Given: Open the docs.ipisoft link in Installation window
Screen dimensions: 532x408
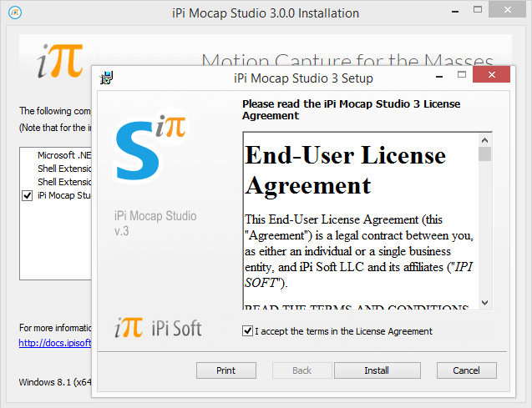Looking at the screenshot, I should pos(55,343).
